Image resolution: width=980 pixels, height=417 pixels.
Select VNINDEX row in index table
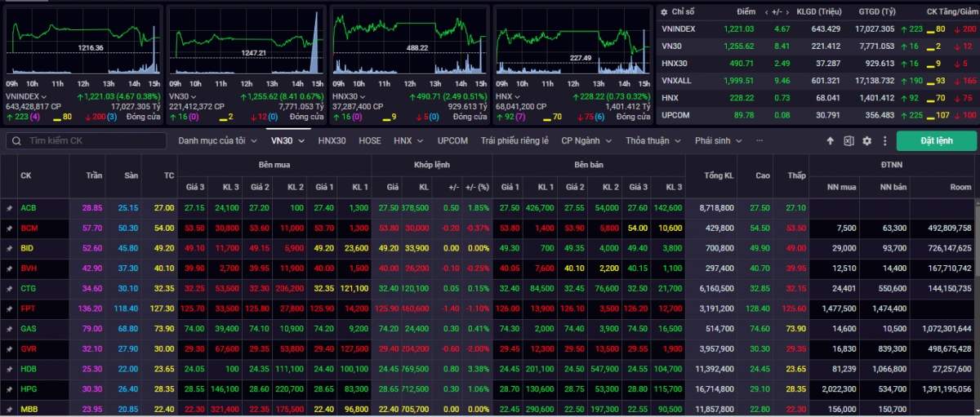tap(817, 29)
